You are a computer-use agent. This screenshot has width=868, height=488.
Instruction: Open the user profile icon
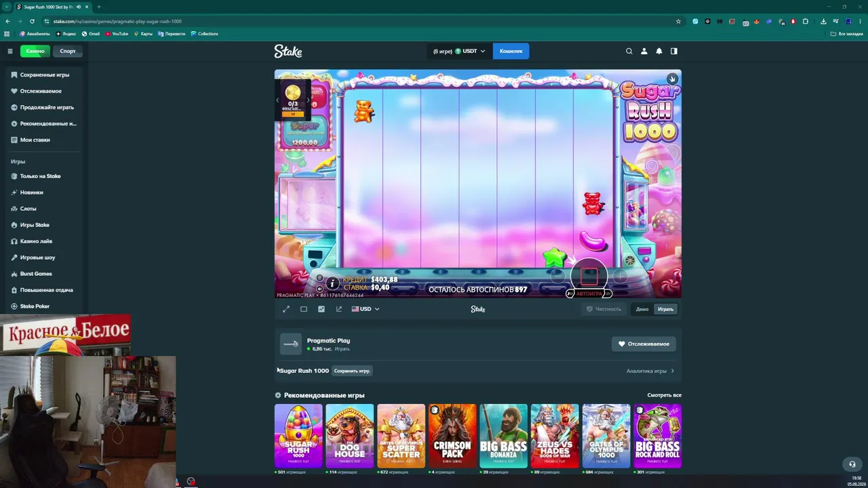point(644,51)
